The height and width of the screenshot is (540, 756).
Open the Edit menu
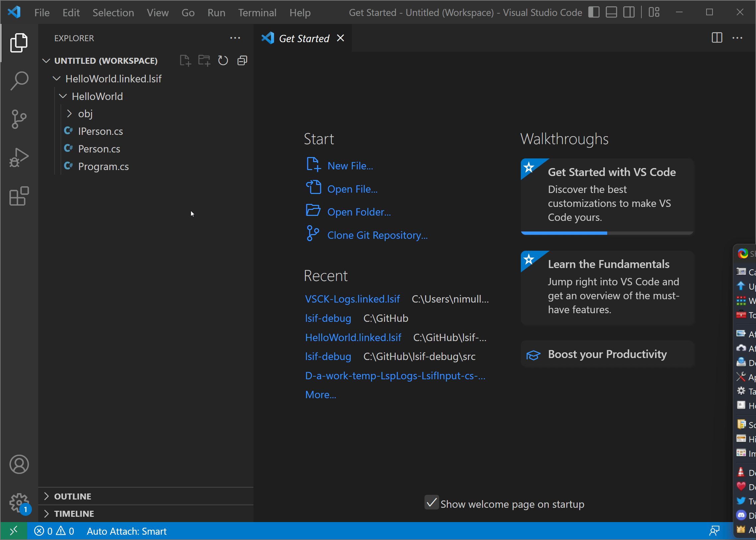pyautogui.click(x=71, y=13)
